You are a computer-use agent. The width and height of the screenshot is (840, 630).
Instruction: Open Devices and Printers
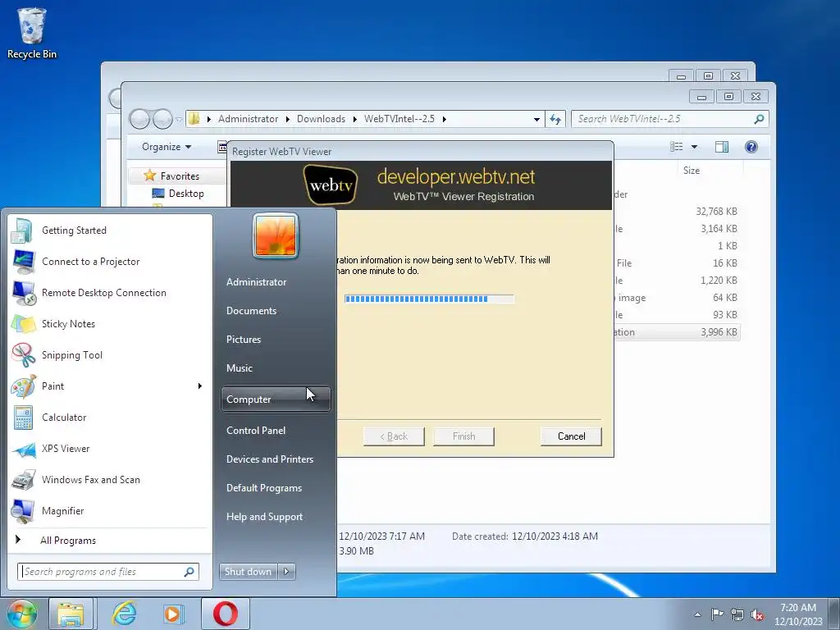coord(269,459)
